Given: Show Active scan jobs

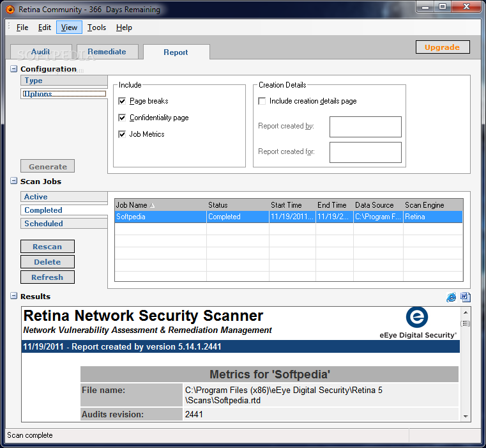Looking at the screenshot, I should tap(64, 197).
